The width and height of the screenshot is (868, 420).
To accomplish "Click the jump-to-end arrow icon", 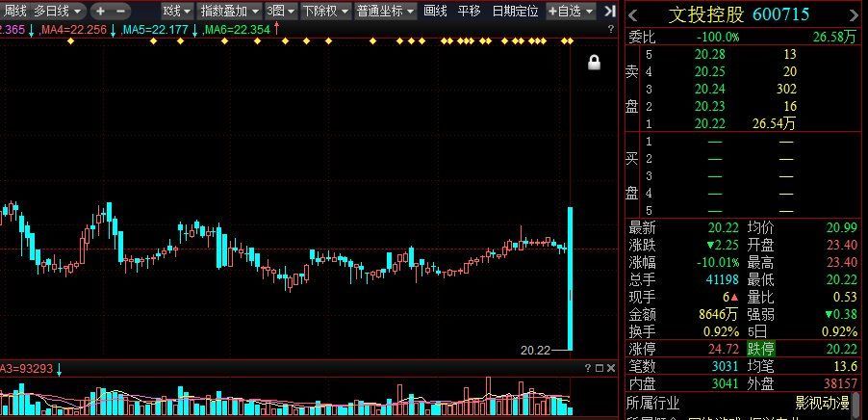I will click(x=609, y=11).
